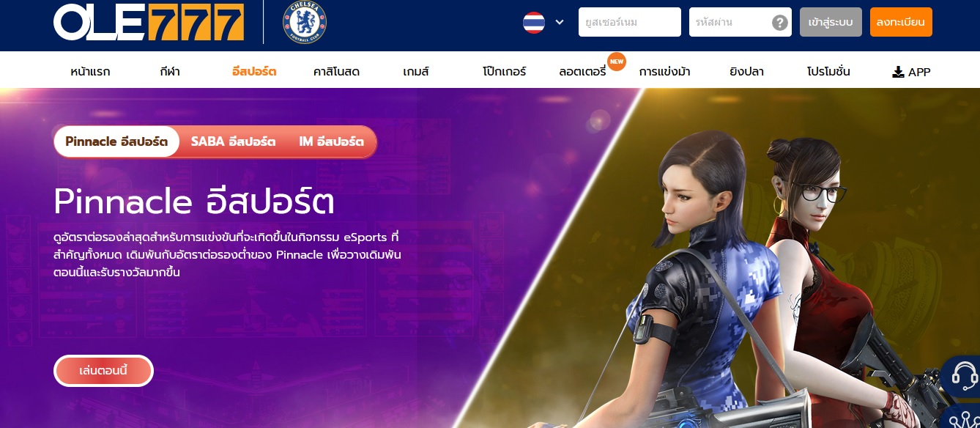This screenshot has width=980, height=428.
Task: Click the เข้าสู่ระบบ login button
Action: tap(831, 22)
